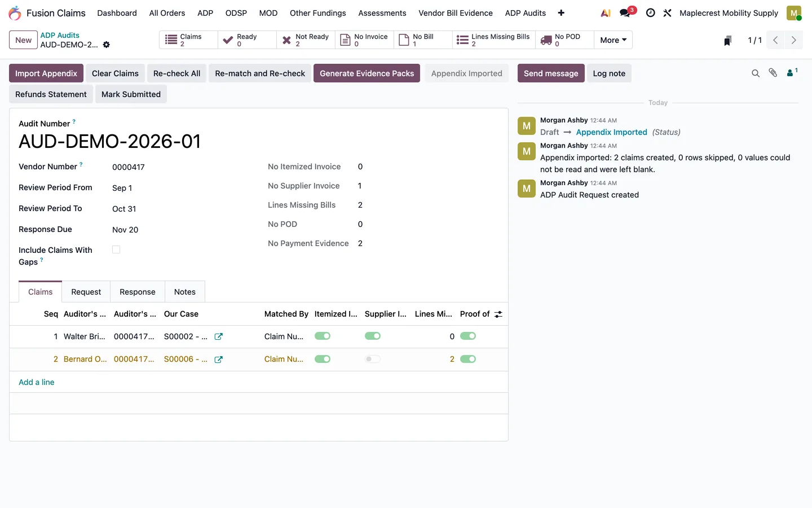Click the Vendor Number field value

point(129,167)
